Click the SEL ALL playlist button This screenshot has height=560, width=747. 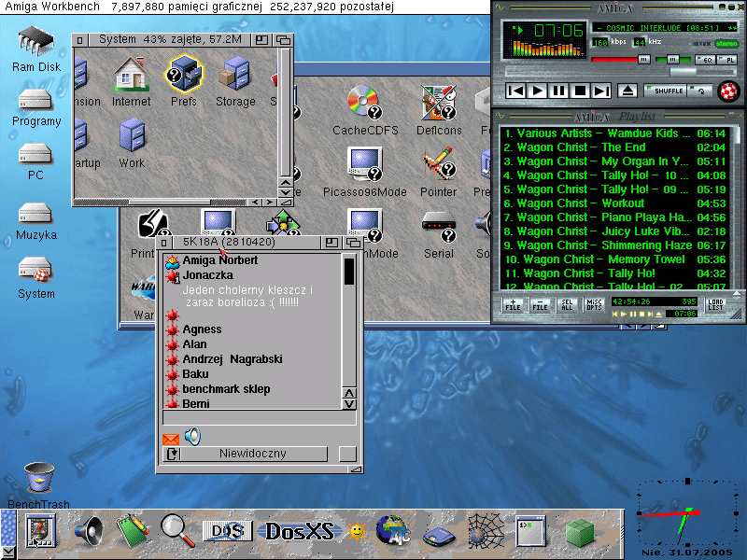567,305
